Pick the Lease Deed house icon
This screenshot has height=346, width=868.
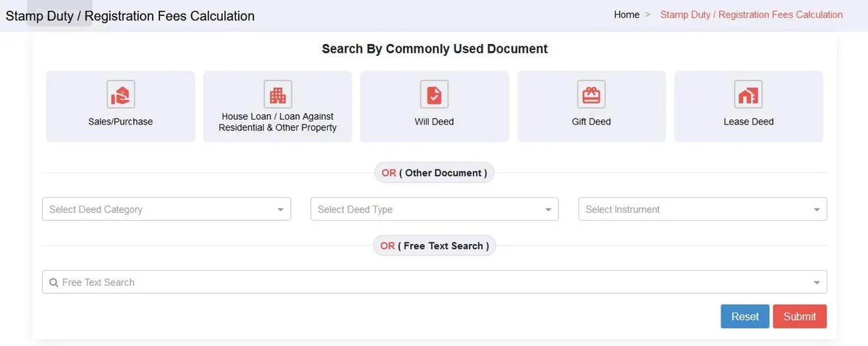pyautogui.click(x=748, y=94)
